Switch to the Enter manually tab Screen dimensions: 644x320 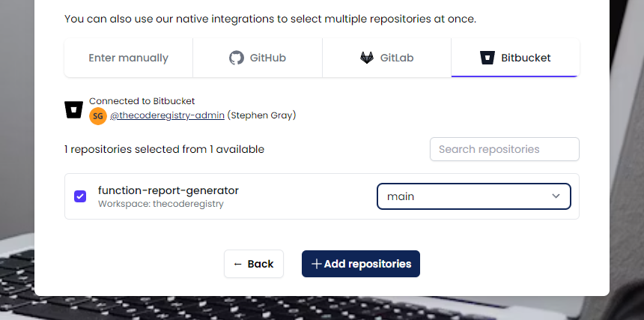tap(129, 58)
